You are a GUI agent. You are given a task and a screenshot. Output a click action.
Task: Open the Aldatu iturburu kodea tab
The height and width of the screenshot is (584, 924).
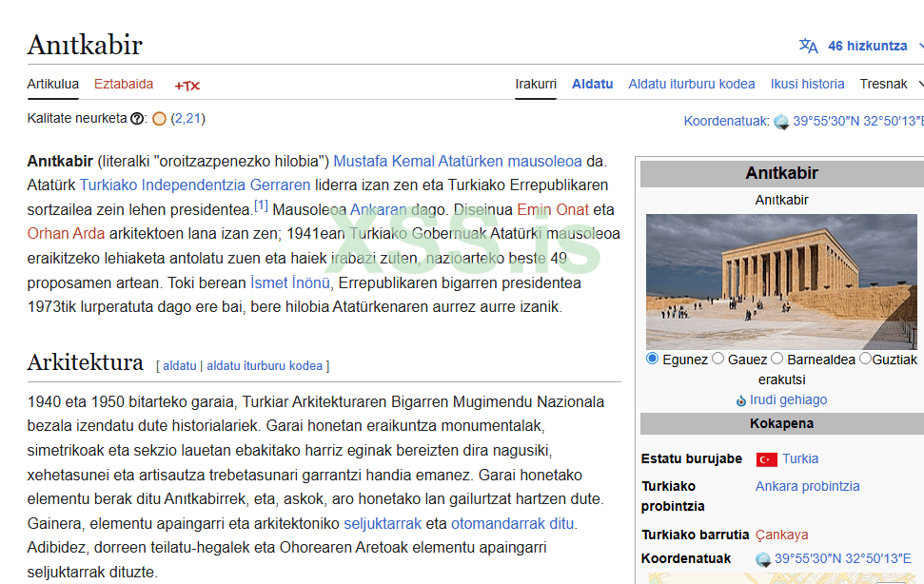coord(691,84)
